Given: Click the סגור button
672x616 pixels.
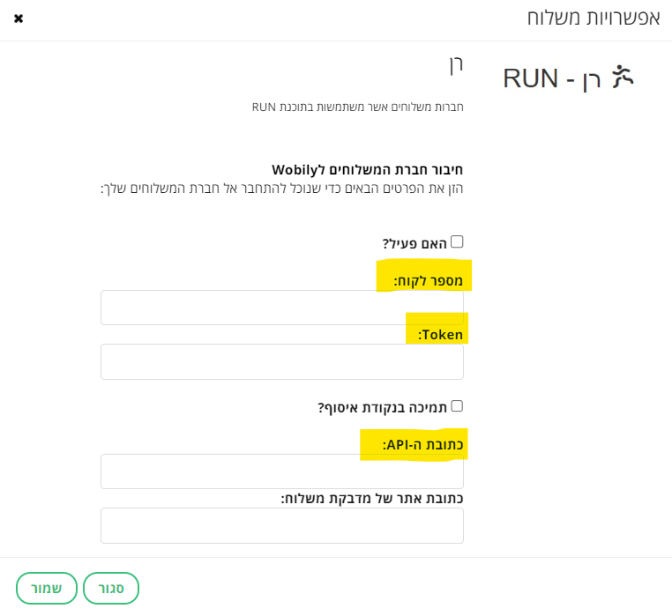Looking at the screenshot, I should [x=111, y=588].
